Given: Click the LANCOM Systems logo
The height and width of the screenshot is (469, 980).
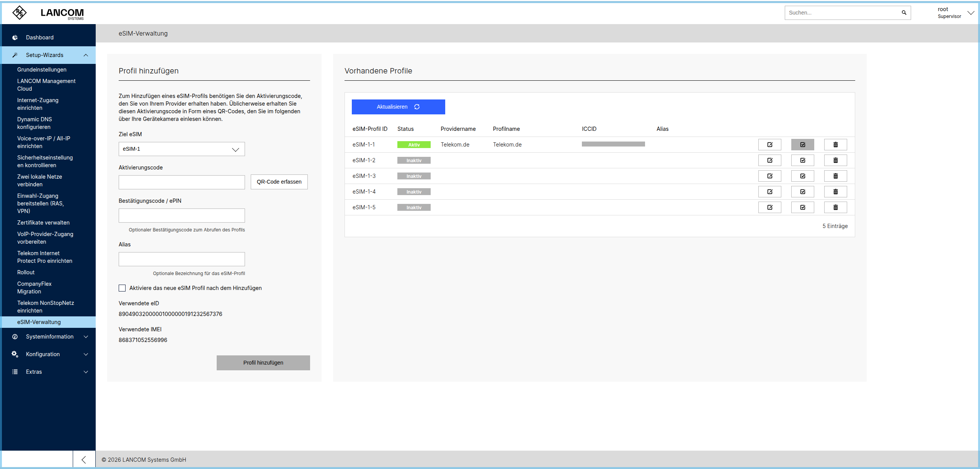Looking at the screenshot, I should tap(48, 13).
